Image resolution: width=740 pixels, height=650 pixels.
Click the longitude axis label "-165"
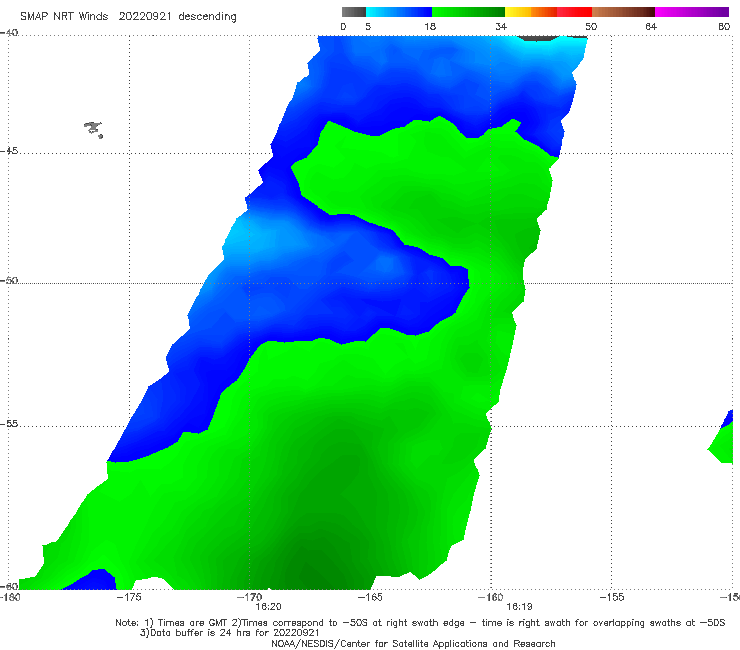click(x=370, y=598)
